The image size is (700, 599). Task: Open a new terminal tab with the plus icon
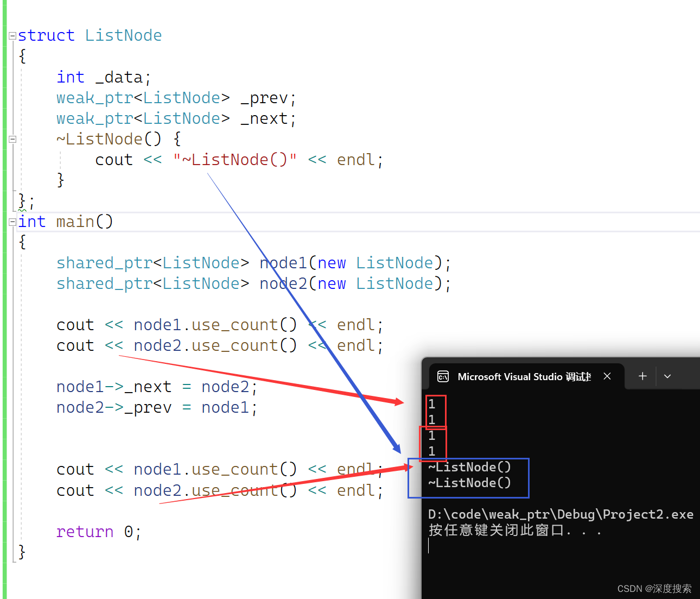click(x=642, y=376)
